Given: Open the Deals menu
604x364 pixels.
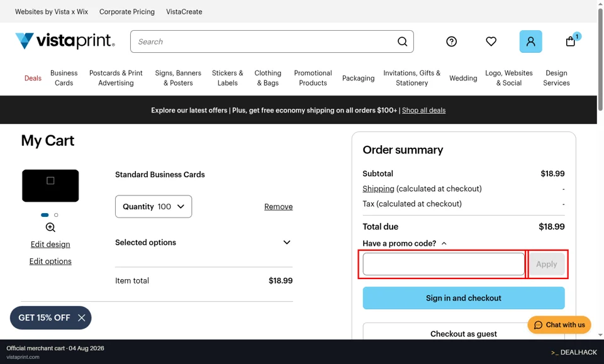Looking at the screenshot, I should [33, 78].
